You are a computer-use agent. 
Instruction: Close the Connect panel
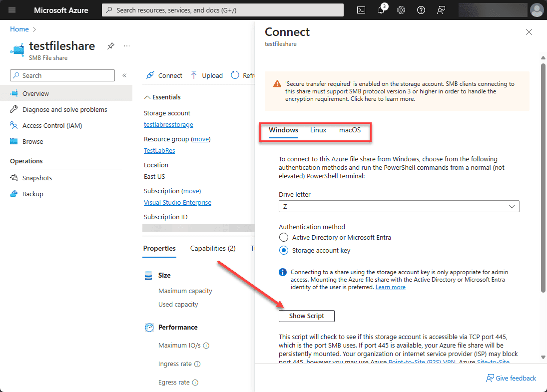(529, 32)
